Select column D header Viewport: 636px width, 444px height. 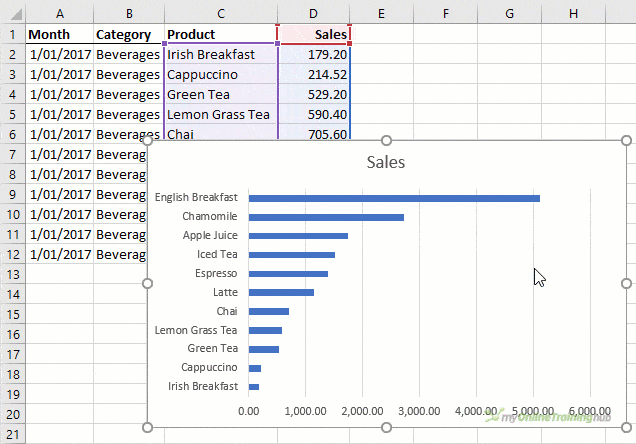pos(313,14)
